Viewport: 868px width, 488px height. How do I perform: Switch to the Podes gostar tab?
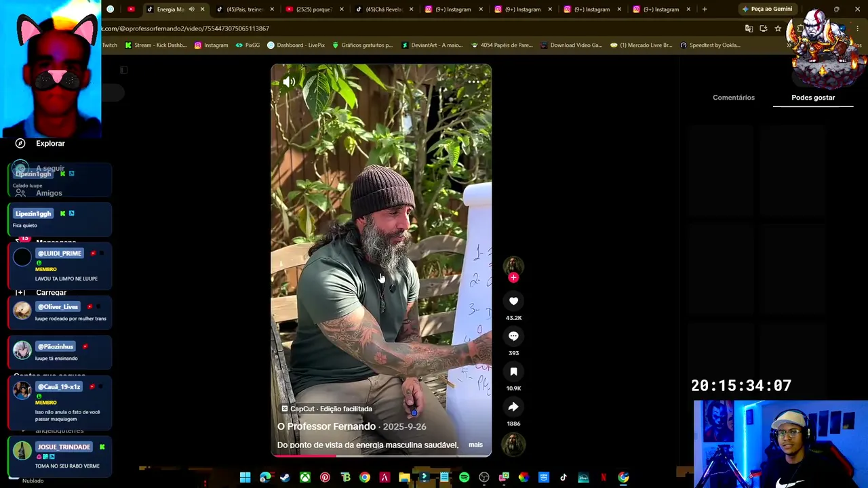click(x=813, y=98)
